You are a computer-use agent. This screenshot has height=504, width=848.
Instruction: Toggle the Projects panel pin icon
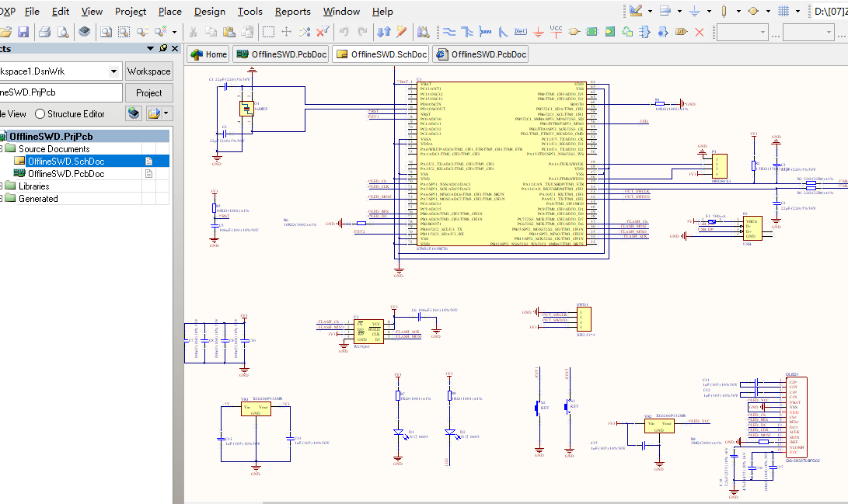[x=163, y=49]
